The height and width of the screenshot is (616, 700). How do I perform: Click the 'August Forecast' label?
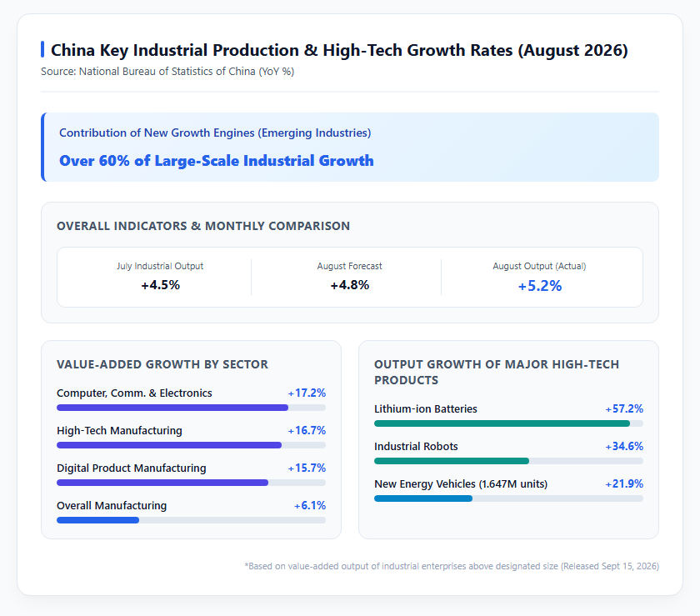[349, 266]
